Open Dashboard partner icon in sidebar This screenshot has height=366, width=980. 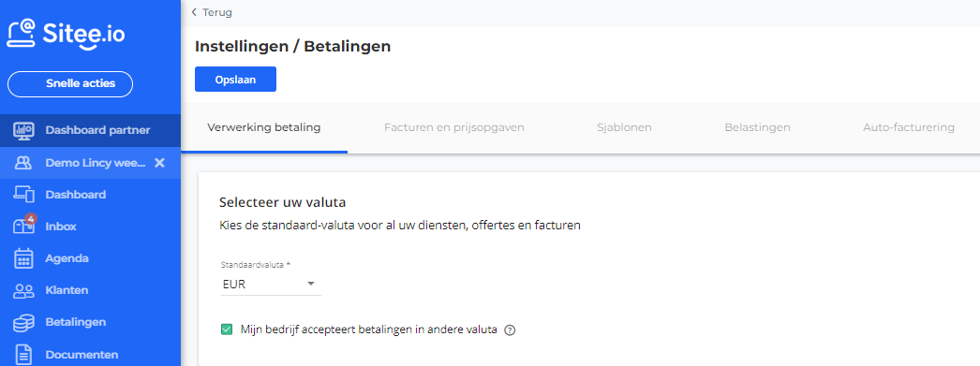click(23, 130)
